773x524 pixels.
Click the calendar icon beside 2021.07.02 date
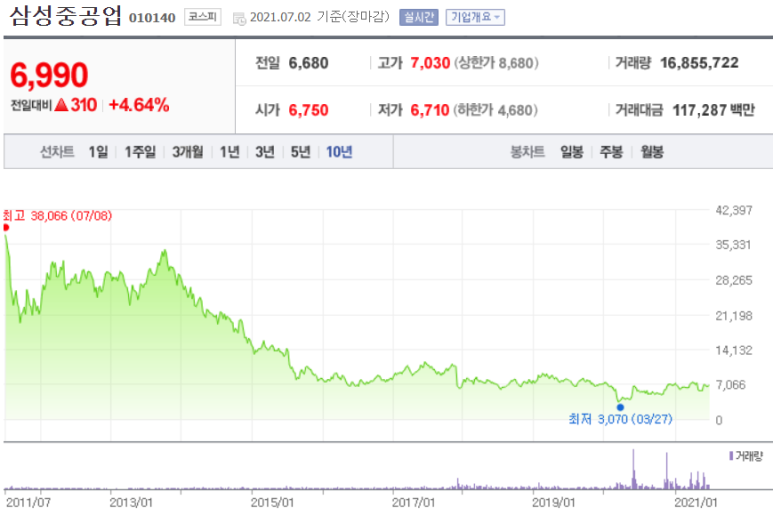(239, 19)
